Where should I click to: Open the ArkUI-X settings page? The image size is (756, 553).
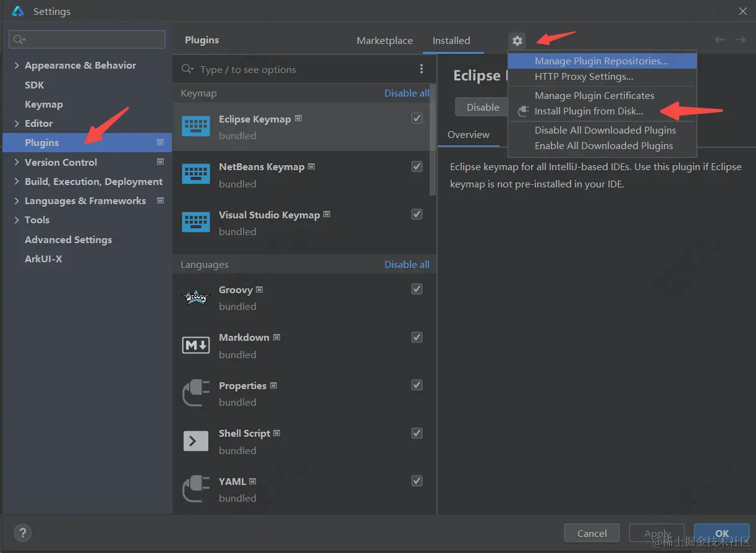click(x=43, y=259)
